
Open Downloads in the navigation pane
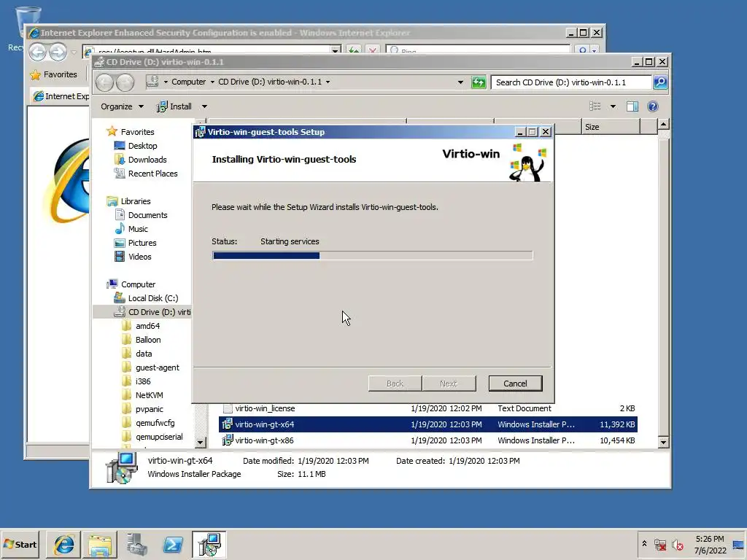tap(147, 160)
